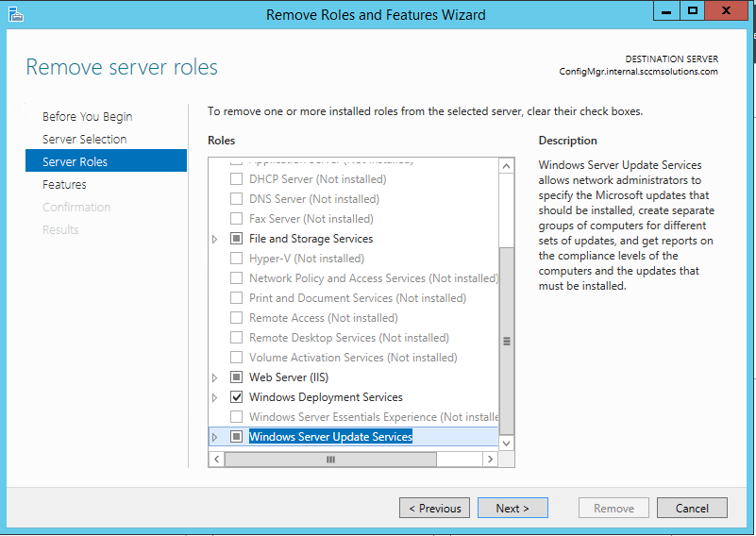The height and width of the screenshot is (536, 756).
Task: Minimize the wizard window
Action: [x=666, y=10]
